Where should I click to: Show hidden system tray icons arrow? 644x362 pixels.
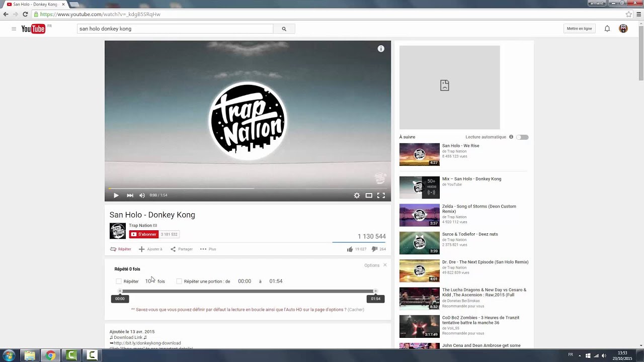[579, 355]
